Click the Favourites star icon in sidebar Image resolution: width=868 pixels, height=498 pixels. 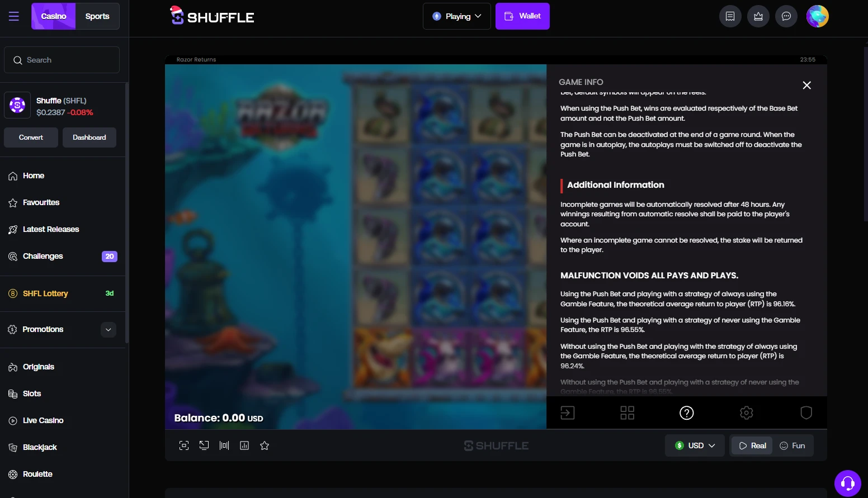[x=13, y=203]
